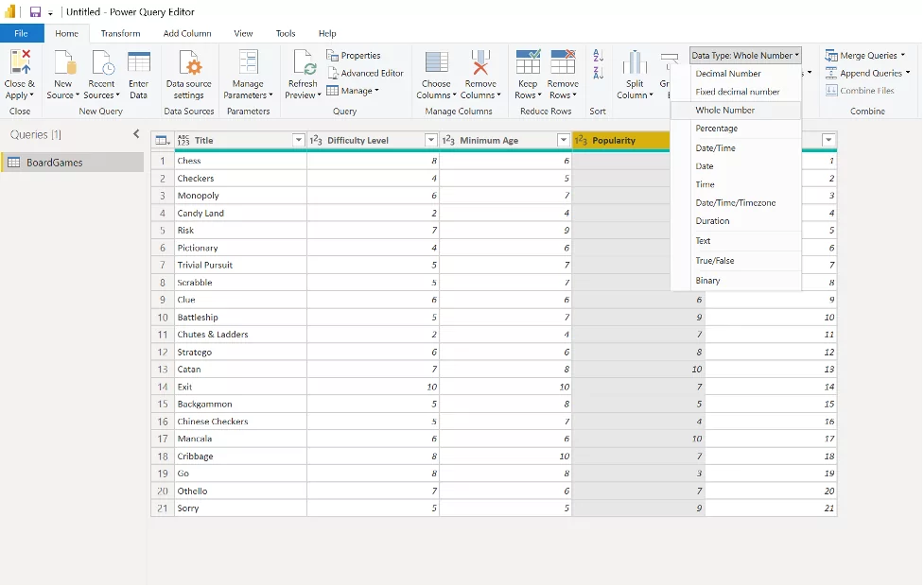
Task: Click the Refresh Preview icon
Action: point(304,62)
